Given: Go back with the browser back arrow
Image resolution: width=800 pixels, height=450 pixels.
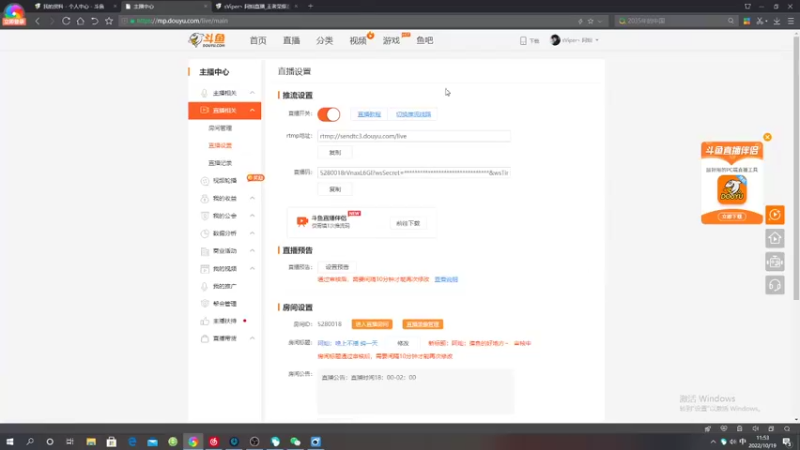Looking at the screenshot, I should 37,21.
